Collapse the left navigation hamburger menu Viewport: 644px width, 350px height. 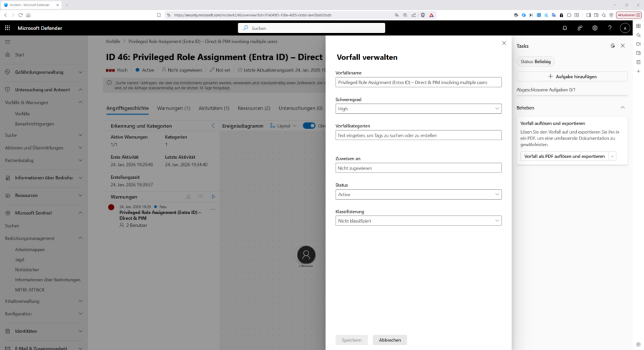click(x=7, y=42)
